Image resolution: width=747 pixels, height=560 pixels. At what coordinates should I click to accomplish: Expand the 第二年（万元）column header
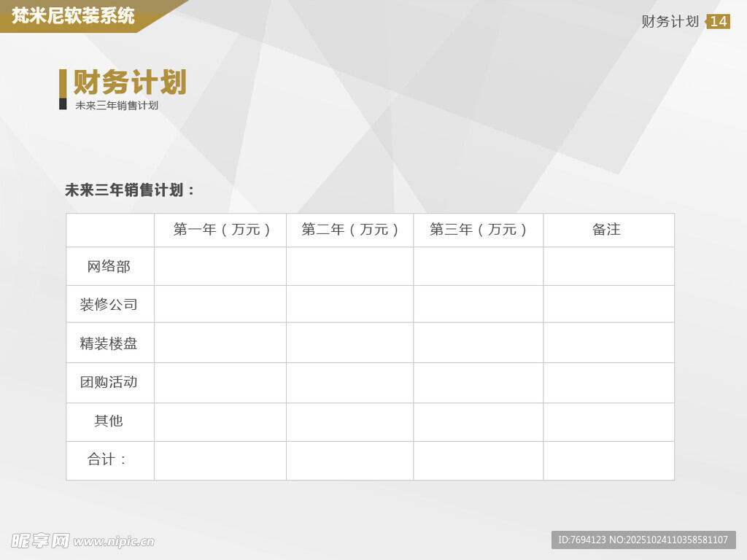(349, 229)
